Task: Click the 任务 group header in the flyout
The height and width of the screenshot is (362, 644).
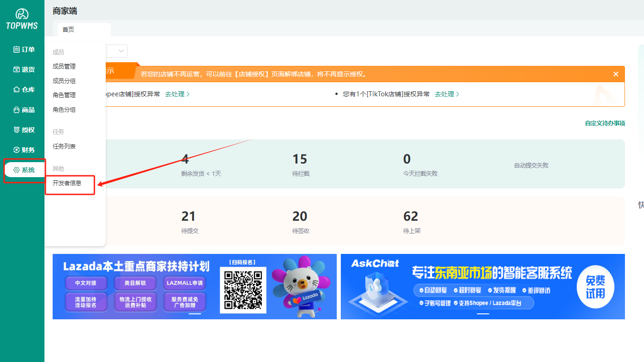Action: (58, 132)
